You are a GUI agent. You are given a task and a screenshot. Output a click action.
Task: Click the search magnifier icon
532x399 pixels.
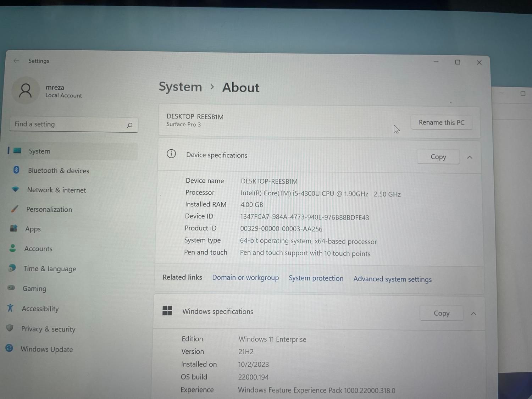pyautogui.click(x=129, y=125)
